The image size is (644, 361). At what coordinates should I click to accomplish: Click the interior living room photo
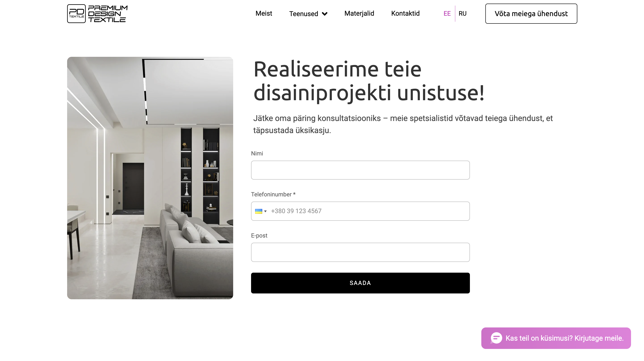(x=150, y=178)
